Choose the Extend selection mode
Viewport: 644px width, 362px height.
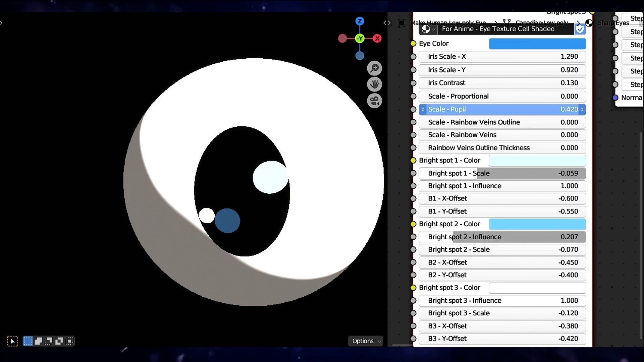(38, 341)
